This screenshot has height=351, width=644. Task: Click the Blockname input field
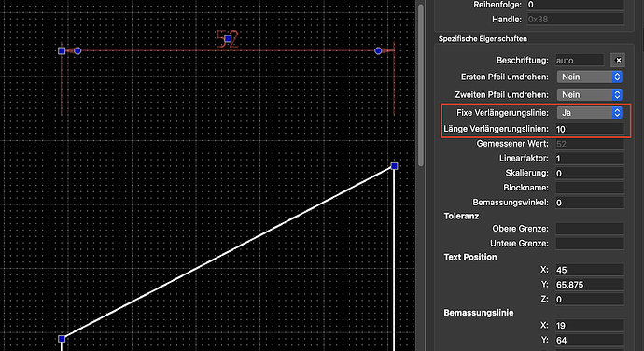[x=590, y=188]
